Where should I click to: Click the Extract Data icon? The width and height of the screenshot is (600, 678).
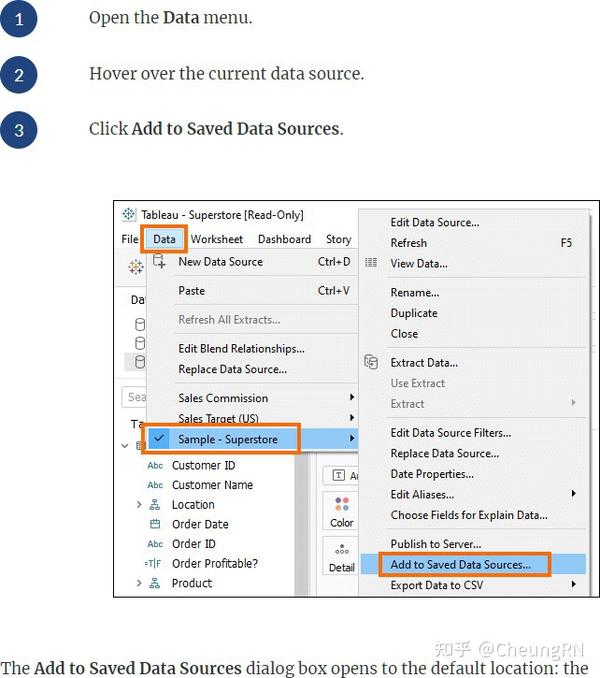pyautogui.click(x=371, y=362)
